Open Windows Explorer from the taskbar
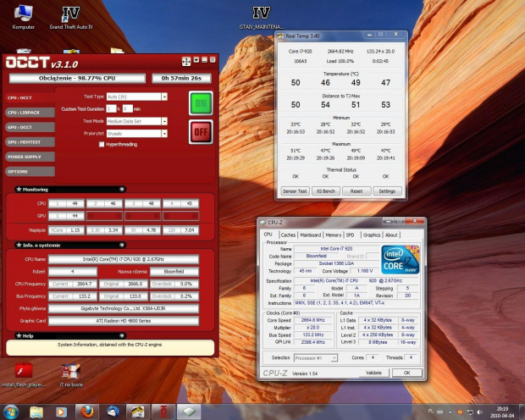 [x=36, y=412]
